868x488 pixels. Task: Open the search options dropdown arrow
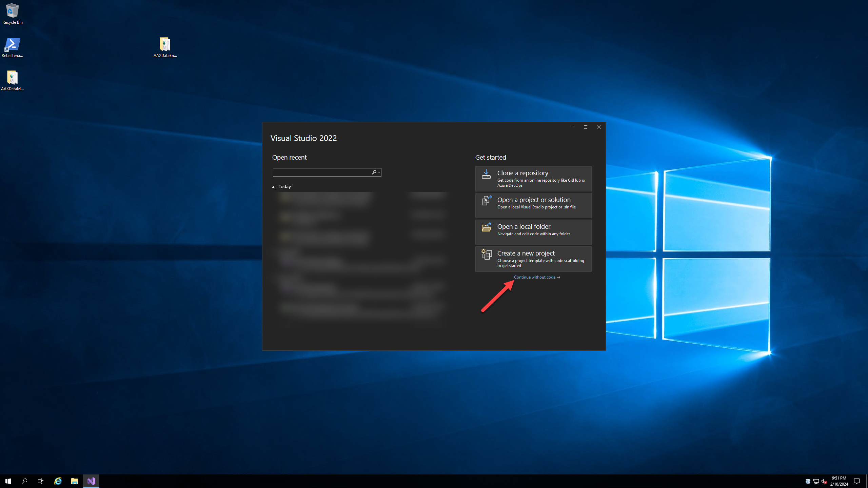coord(379,172)
